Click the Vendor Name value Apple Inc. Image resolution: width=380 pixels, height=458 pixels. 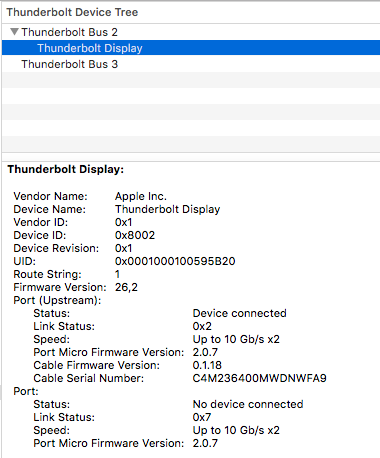click(141, 196)
